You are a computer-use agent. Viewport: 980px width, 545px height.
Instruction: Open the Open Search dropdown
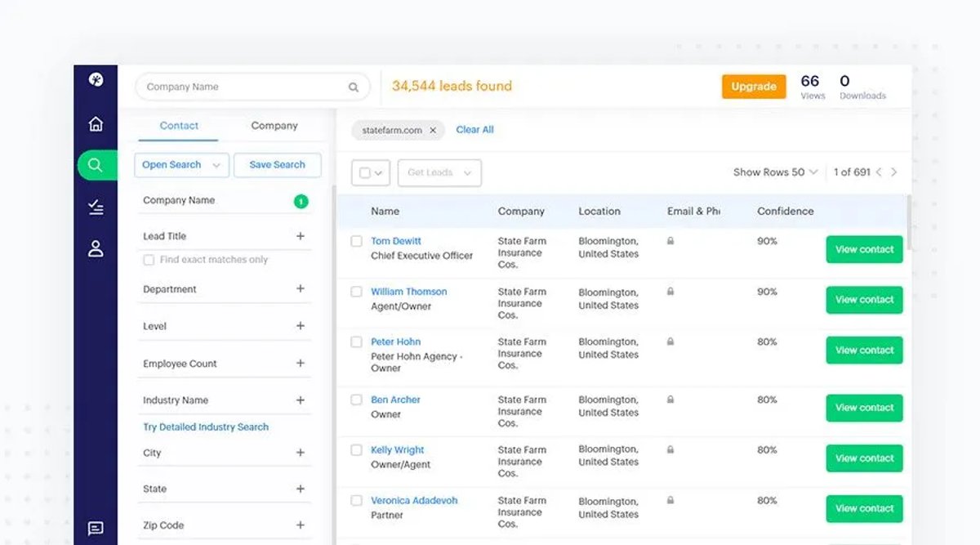(x=181, y=165)
